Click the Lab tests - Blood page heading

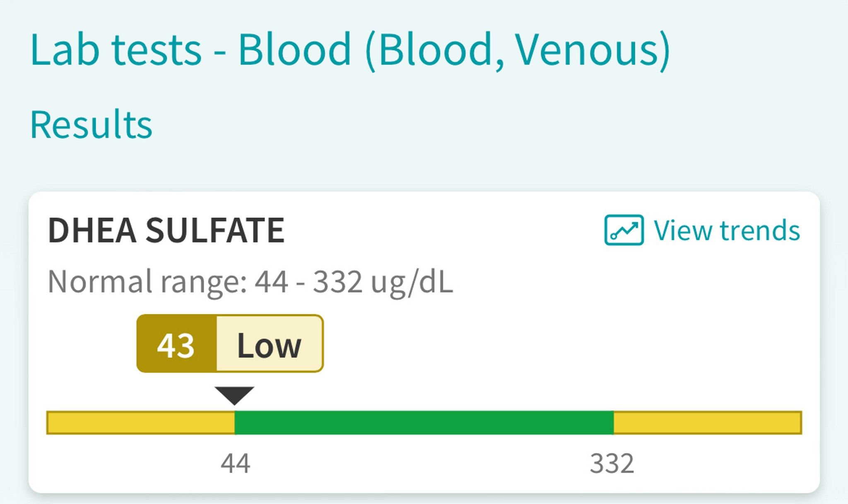350,50
